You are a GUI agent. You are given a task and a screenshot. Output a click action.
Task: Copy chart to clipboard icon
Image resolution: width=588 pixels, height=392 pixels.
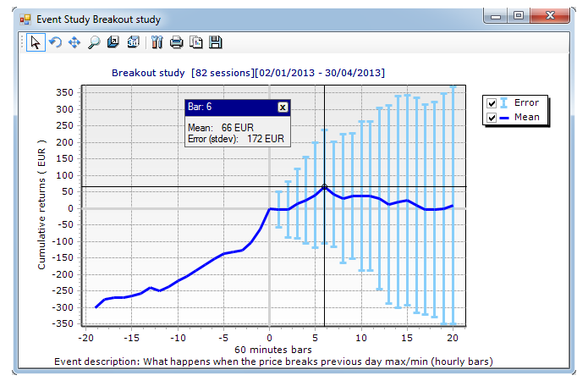click(195, 42)
